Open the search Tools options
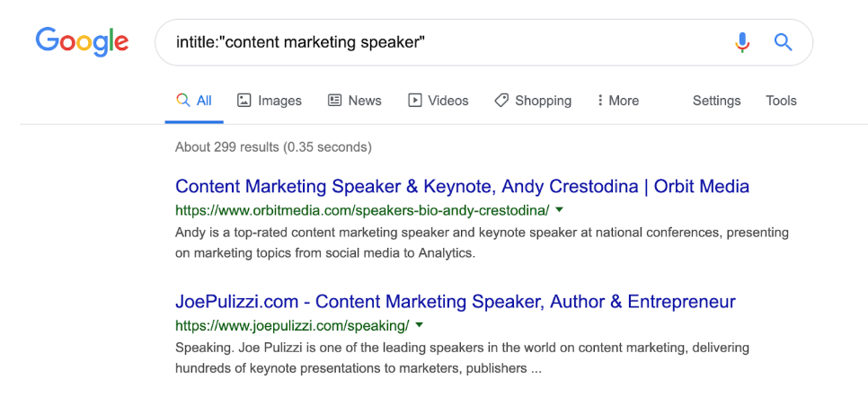Viewport: 868px width, 406px height. pos(781,101)
